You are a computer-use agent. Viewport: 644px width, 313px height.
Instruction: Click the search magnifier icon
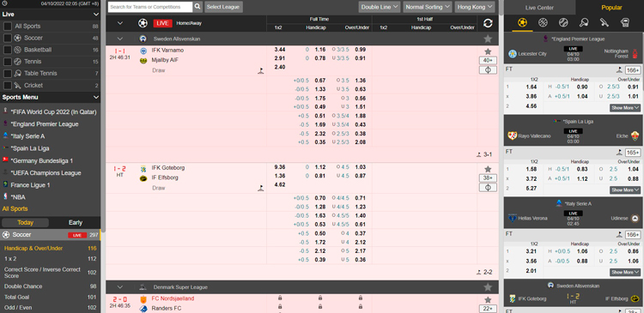197,7
